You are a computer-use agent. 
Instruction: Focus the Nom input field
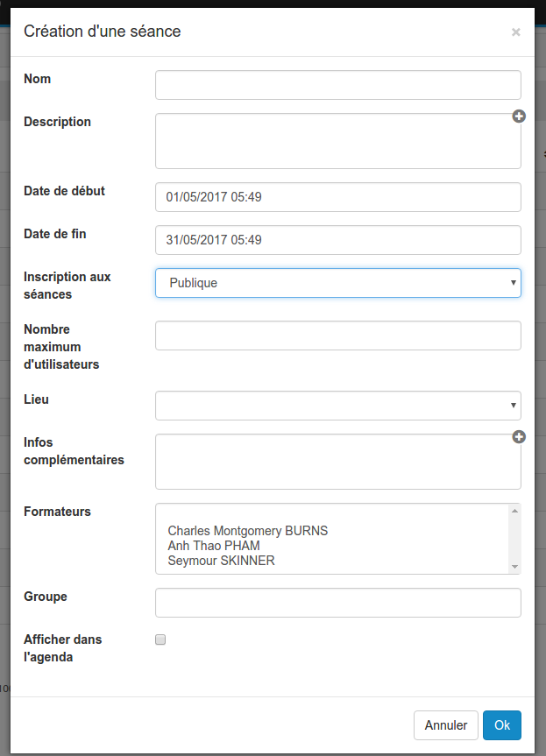coord(338,85)
